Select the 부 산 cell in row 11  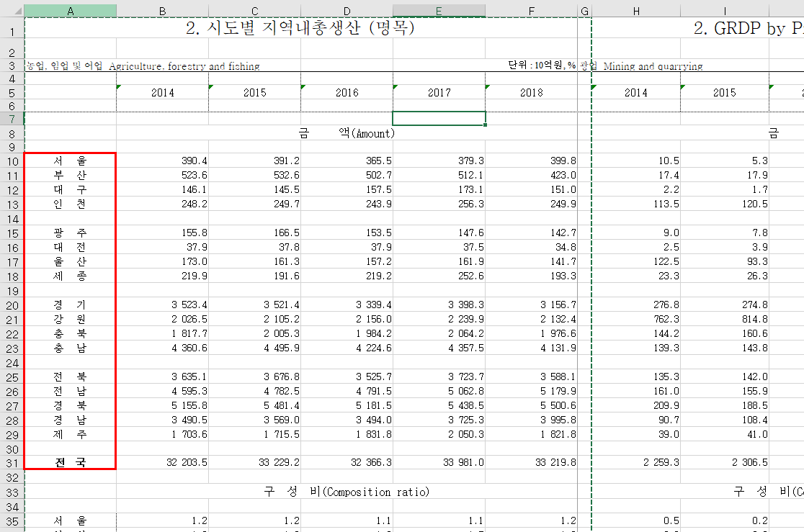(71, 175)
